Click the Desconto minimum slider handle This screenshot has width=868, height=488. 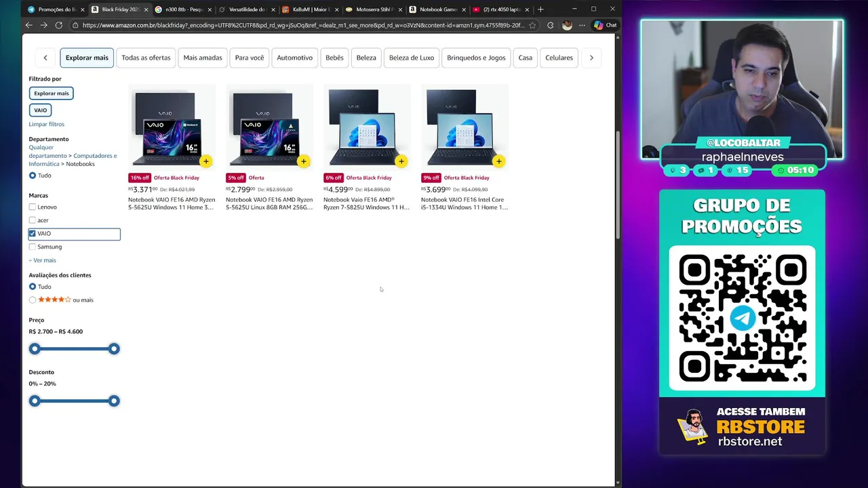(35, 401)
